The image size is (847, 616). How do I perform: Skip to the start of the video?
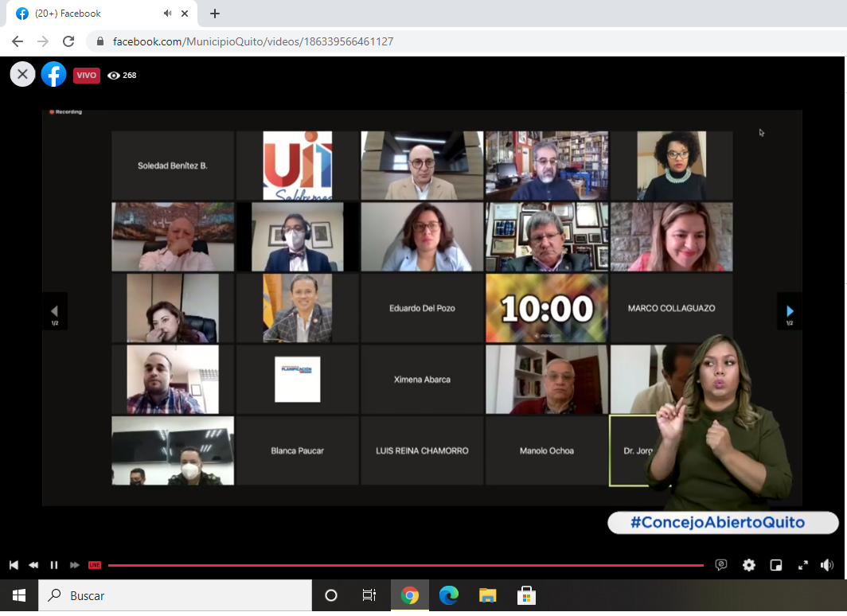click(14, 565)
